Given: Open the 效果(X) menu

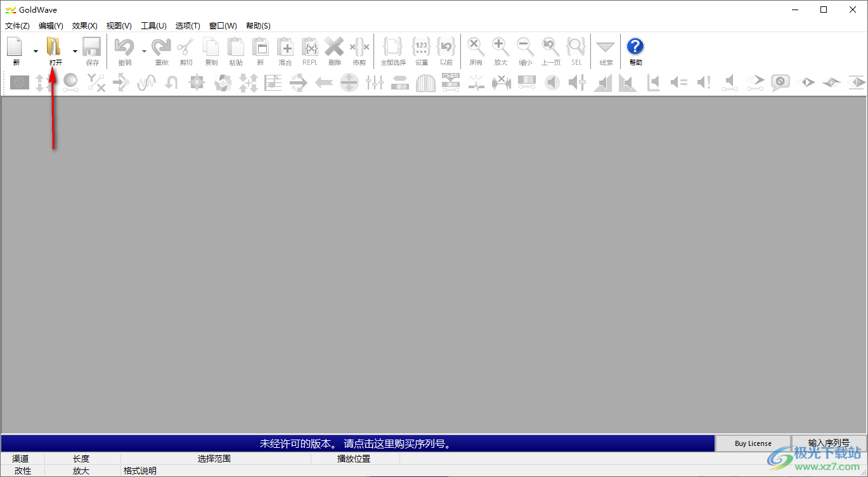Looking at the screenshot, I should click(x=85, y=25).
